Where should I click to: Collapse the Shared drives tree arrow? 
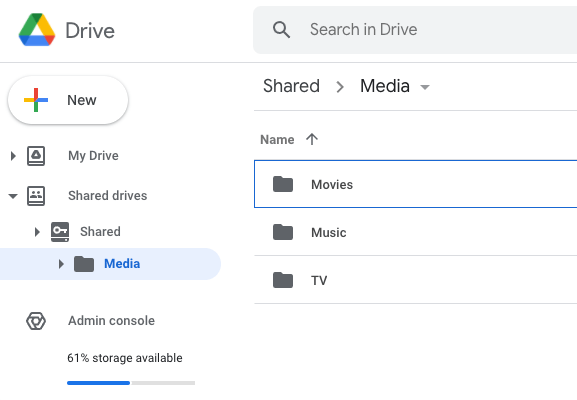pyautogui.click(x=13, y=196)
